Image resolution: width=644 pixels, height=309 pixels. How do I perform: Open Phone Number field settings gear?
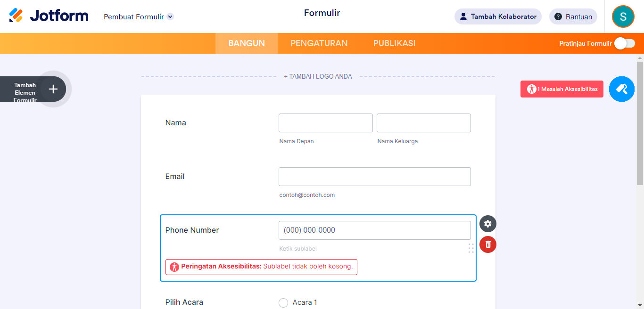click(x=488, y=224)
